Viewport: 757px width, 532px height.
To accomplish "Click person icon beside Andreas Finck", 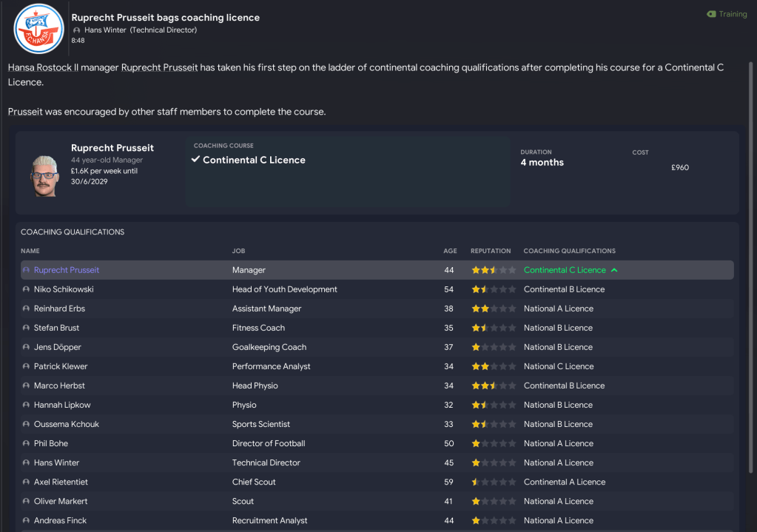I will click(x=27, y=520).
